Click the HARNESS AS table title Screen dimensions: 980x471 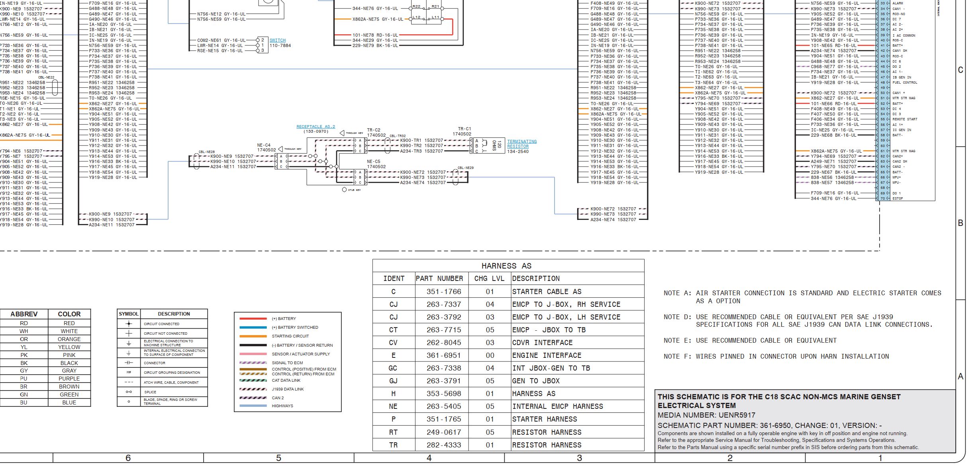click(x=506, y=266)
